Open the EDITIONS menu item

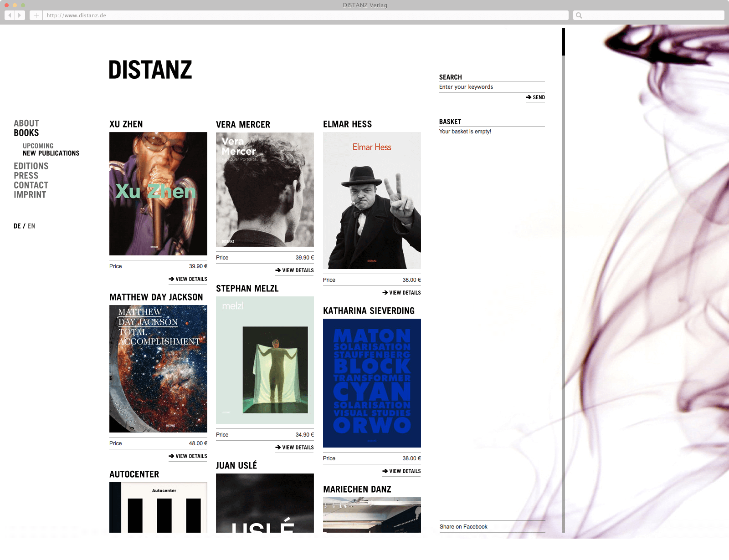click(31, 166)
